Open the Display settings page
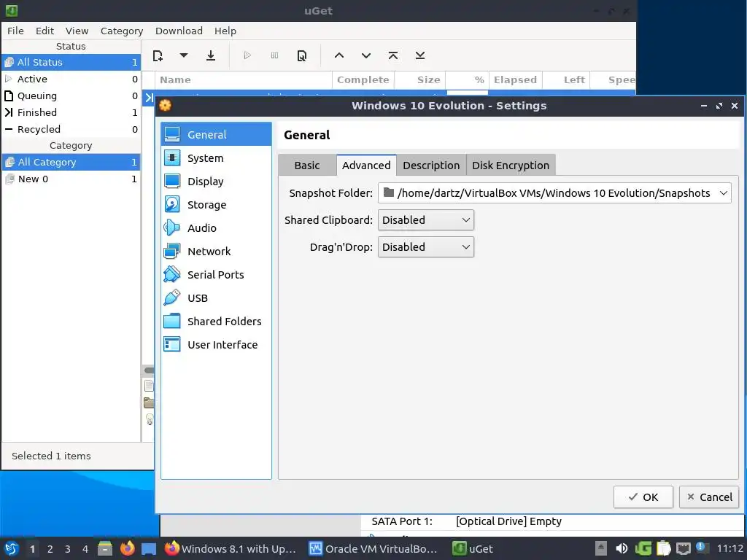Viewport: 747px width, 560px height. tap(216, 182)
